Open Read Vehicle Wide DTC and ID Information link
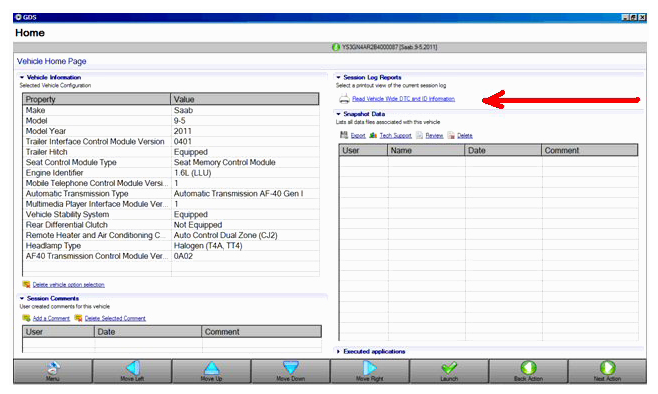The width and height of the screenshot is (658, 394). pos(403,99)
